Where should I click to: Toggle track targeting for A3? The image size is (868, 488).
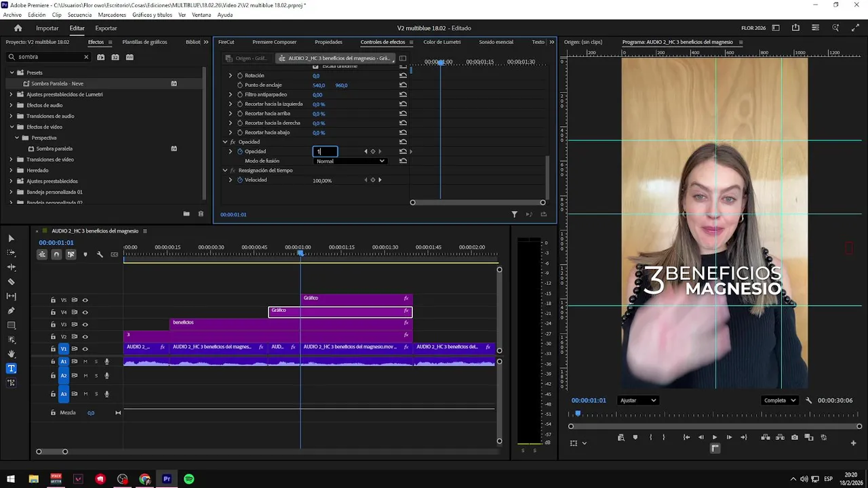pyautogui.click(x=64, y=394)
